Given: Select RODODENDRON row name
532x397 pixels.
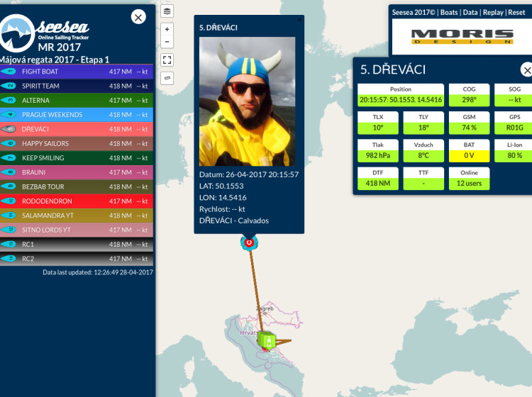Looking at the screenshot, I should point(47,201).
